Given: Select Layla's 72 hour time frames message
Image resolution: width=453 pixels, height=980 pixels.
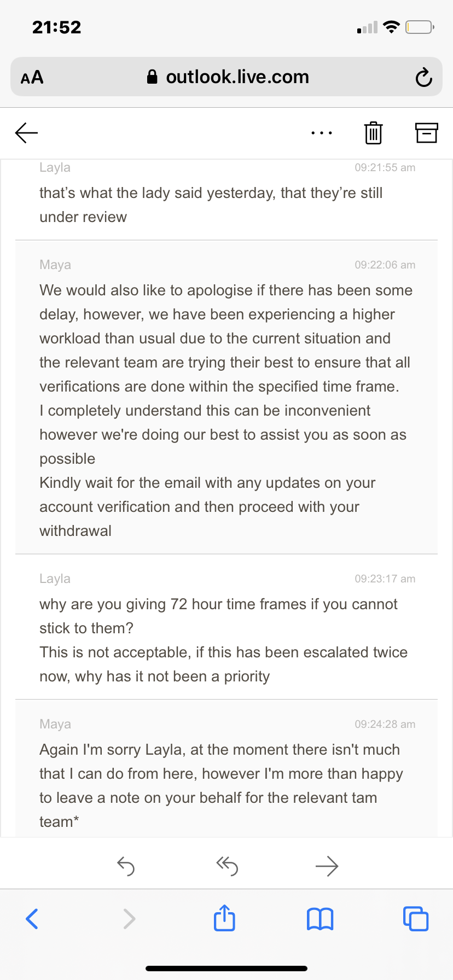Looking at the screenshot, I should [226, 627].
